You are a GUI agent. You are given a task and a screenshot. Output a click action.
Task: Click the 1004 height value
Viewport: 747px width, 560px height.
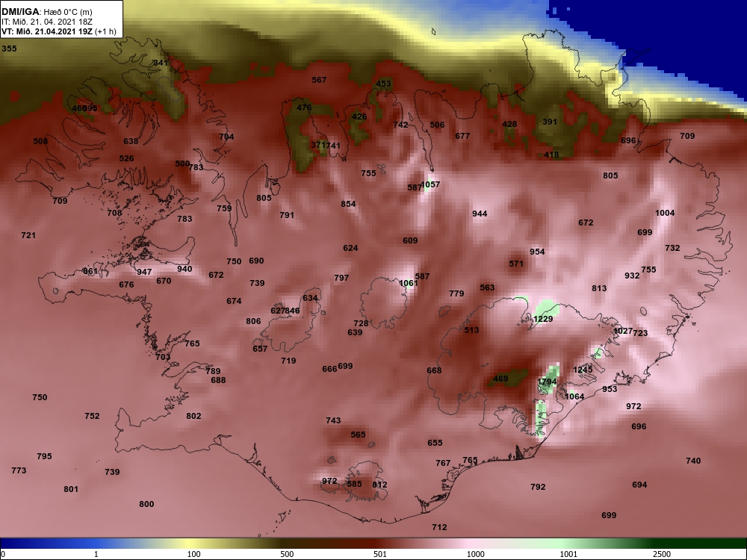click(665, 213)
